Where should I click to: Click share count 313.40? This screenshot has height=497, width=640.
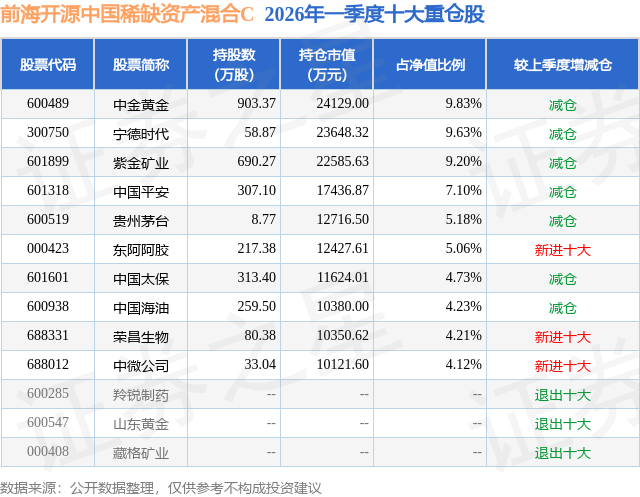tap(256, 277)
